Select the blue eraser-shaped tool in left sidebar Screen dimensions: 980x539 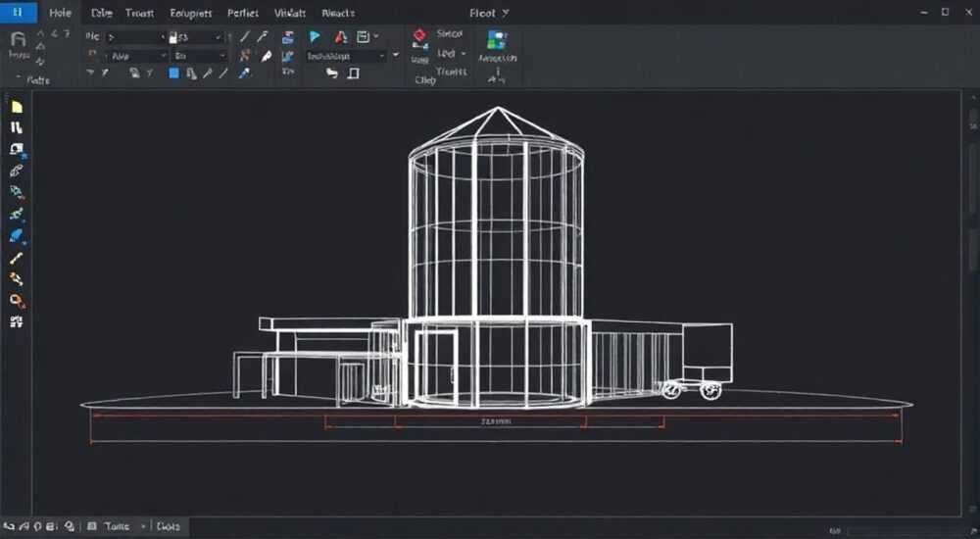[17, 236]
